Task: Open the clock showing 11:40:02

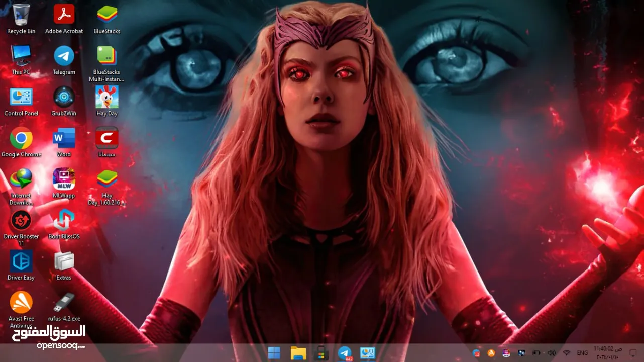Action: (608, 353)
